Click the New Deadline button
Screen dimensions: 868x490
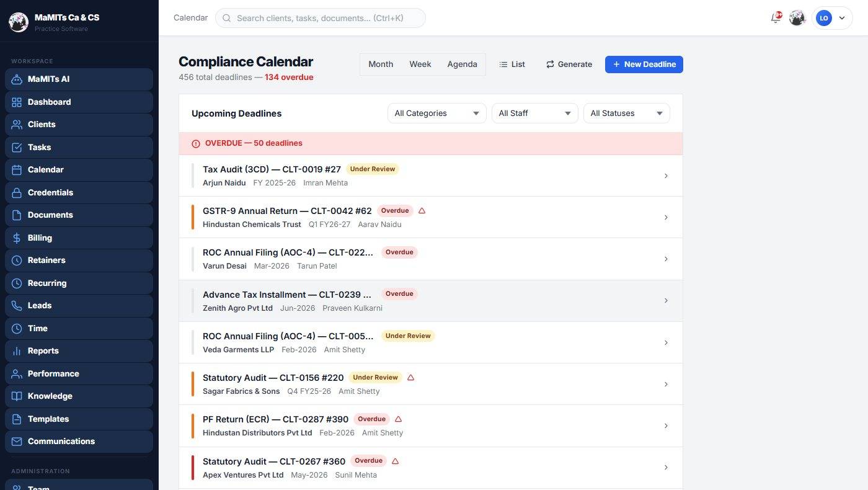pyautogui.click(x=644, y=64)
